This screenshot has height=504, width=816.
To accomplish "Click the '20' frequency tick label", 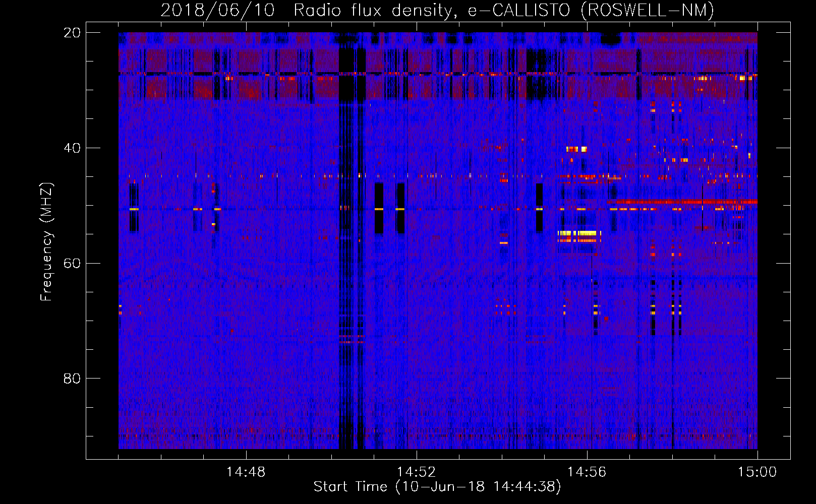I will point(72,33).
